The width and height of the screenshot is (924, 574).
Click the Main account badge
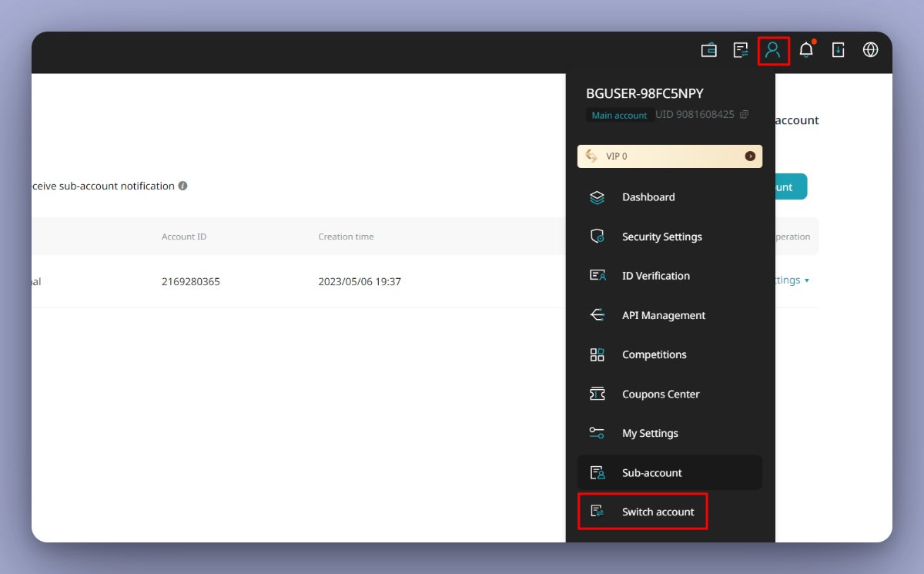pos(620,114)
